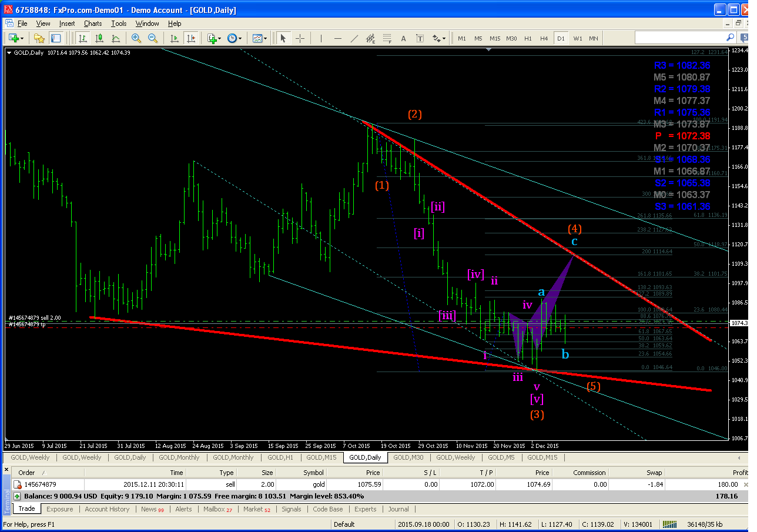Expand the Templates dropdown arrow
Screen dimensions: 757x532
click(265, 38)
